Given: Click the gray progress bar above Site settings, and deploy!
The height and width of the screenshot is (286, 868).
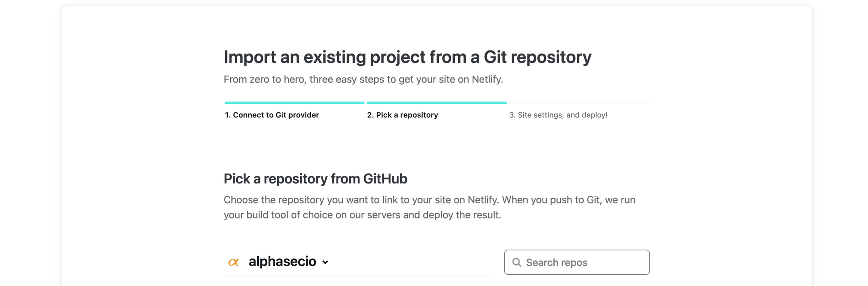Looking at the screenshot, I should tap(578, 103).
